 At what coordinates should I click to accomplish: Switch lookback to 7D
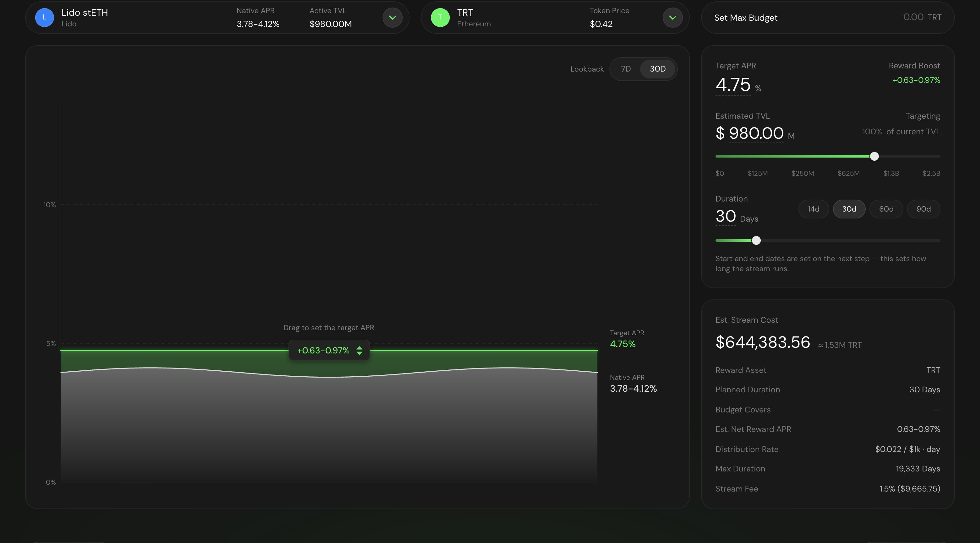[x=626, y=69]
